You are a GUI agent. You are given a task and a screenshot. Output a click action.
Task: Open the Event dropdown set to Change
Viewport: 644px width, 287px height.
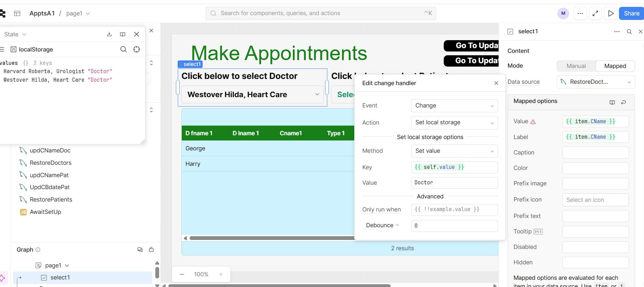454,106
